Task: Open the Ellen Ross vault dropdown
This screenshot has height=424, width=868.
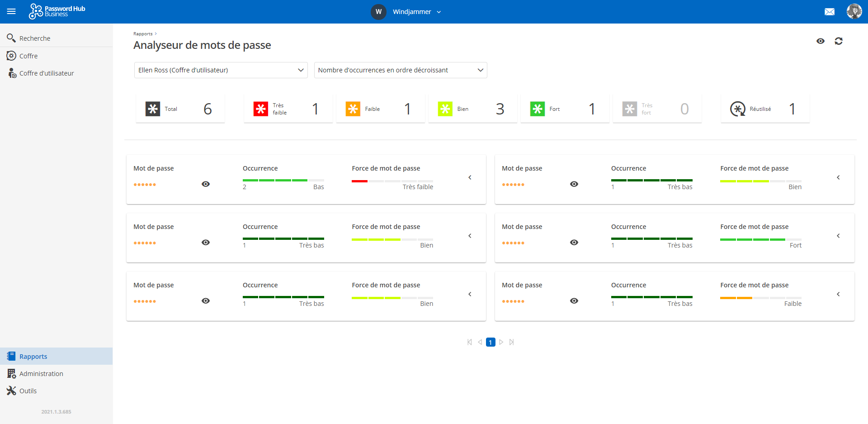Action: coord(221,70)
